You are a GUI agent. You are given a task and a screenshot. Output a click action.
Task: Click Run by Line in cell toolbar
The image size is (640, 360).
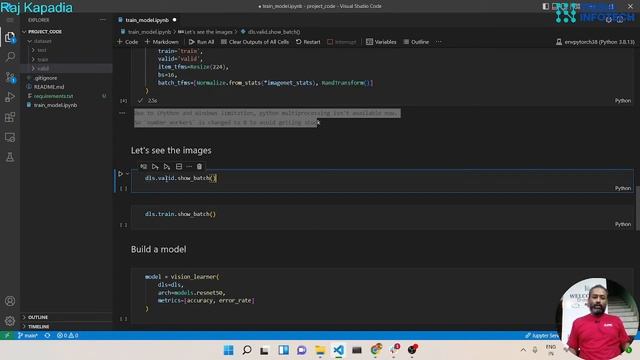point(143,167)
